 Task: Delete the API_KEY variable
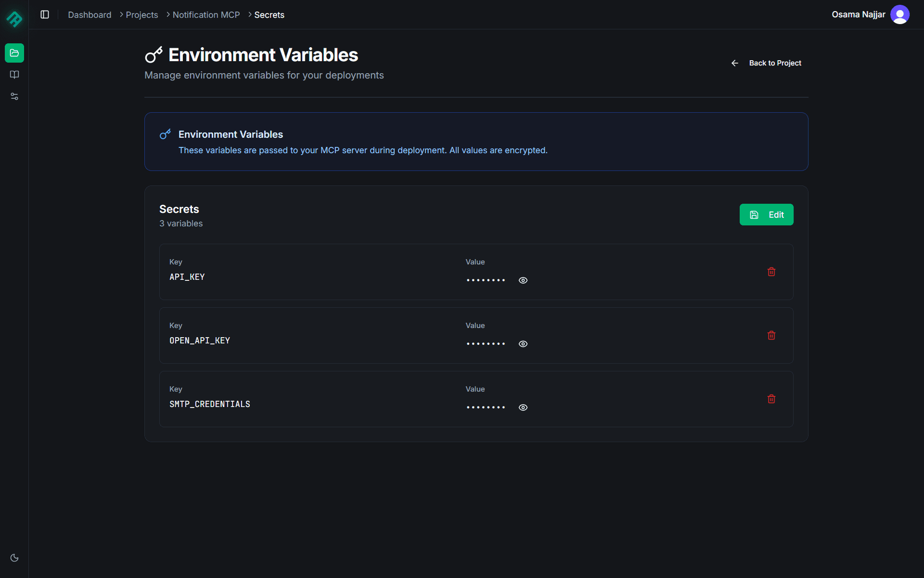pyautogui.click(x=771, y=272)
